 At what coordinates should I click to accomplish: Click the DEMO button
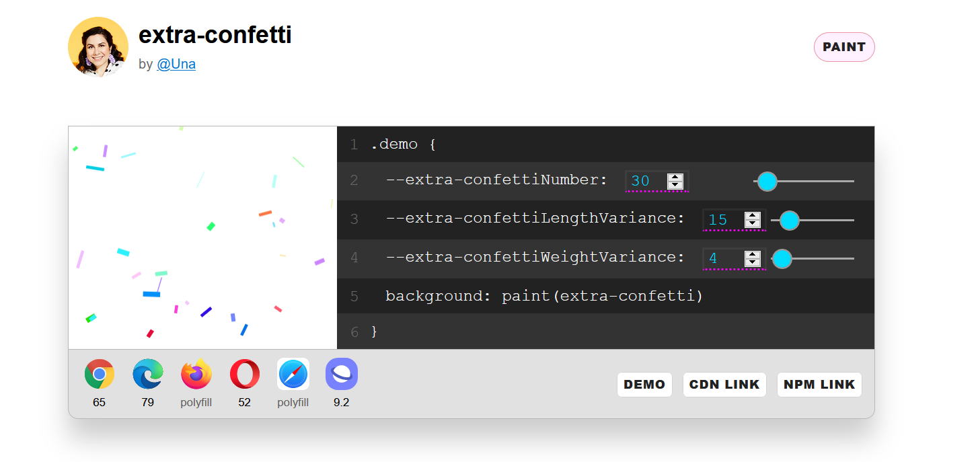pos(644,384)
